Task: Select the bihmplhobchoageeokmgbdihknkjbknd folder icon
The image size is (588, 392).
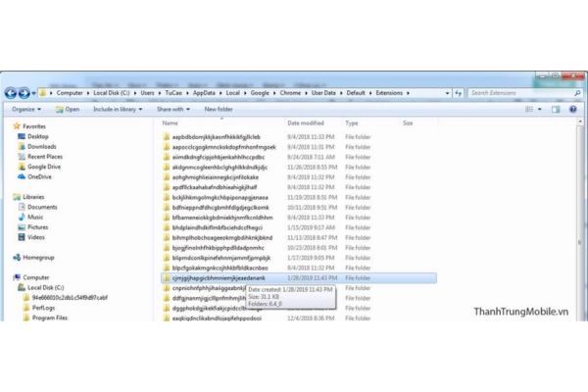Action: [x=167, y=238]
